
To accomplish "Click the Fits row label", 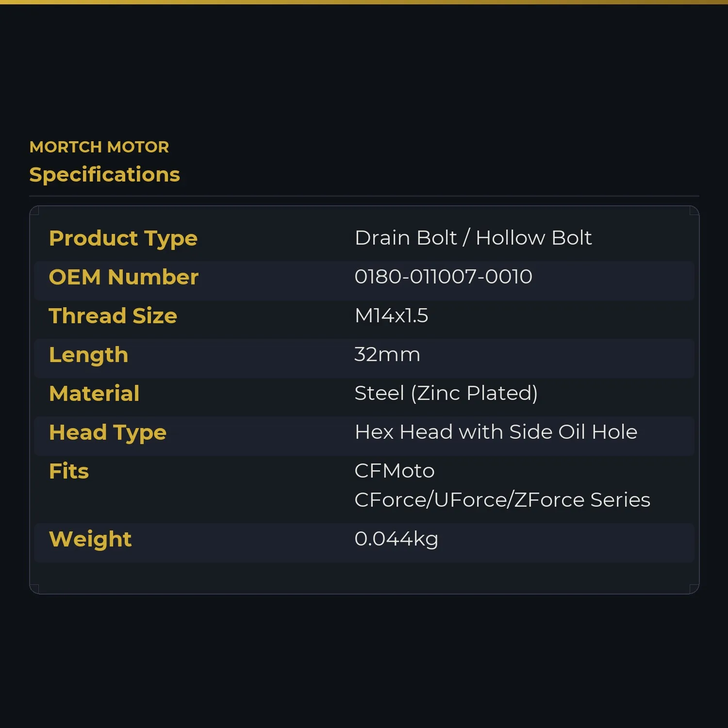I will 69,471.
